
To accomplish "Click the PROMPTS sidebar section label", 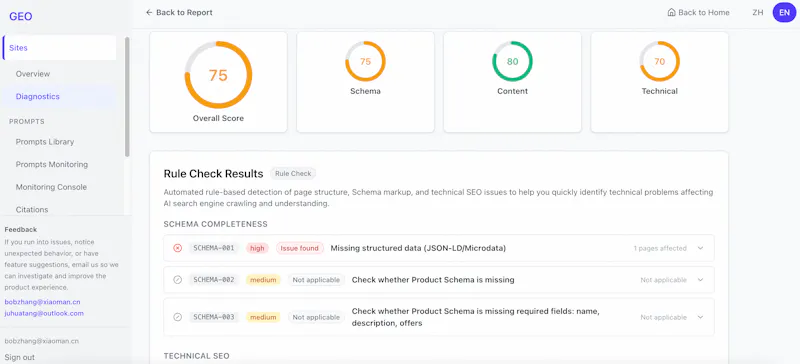I will click(27, 122).
